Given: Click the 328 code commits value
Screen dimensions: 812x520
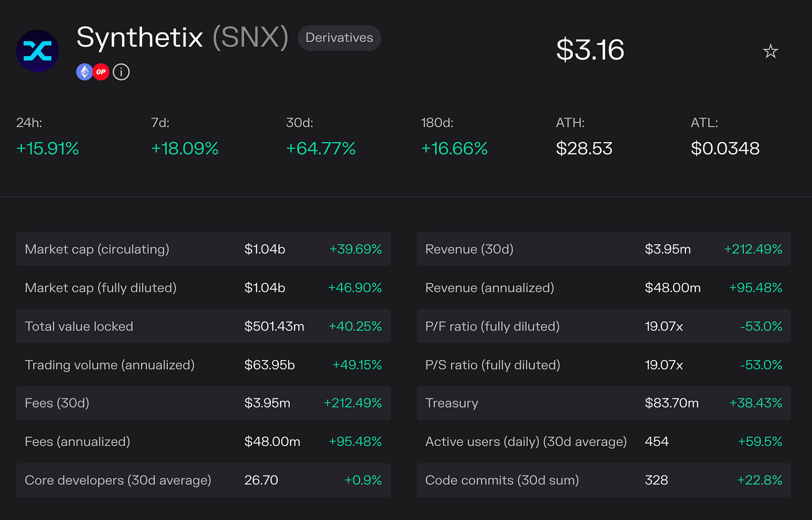Looking at the screenshot, I should coord(656,480).
